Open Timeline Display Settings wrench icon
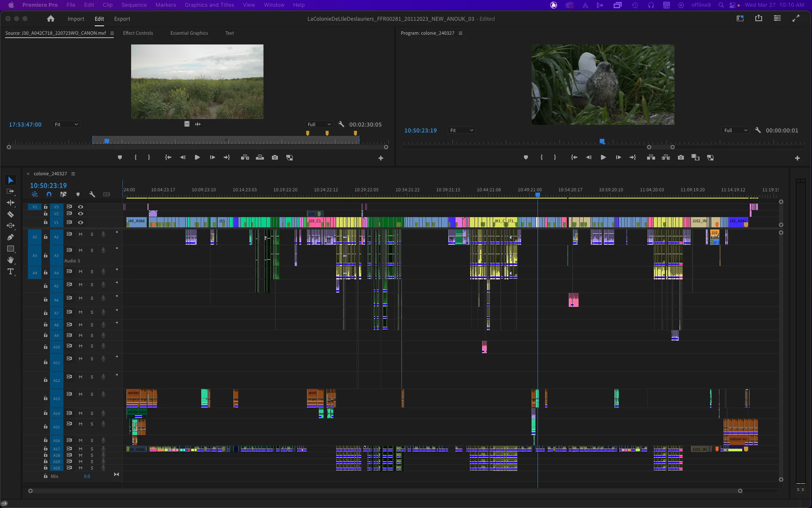 coord(92,194)
